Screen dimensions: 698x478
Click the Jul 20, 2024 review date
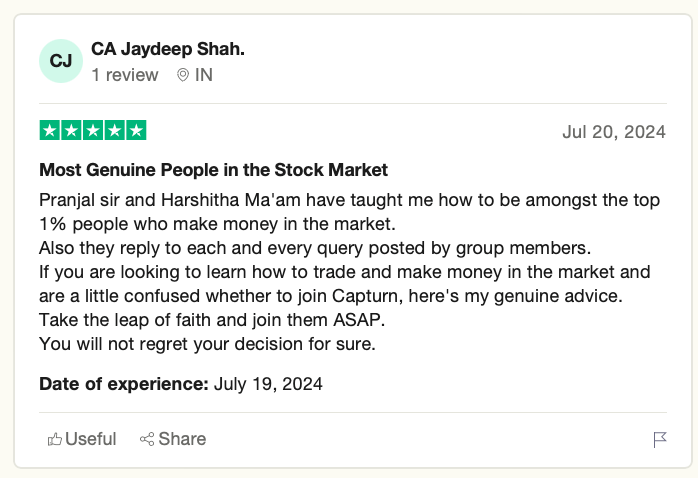[x=614, y=132]
